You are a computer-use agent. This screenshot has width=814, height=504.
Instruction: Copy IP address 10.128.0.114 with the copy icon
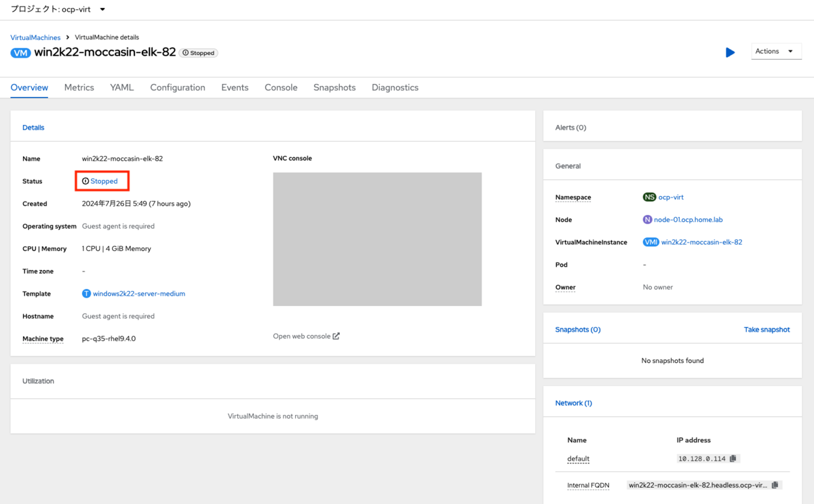(733, 459)
